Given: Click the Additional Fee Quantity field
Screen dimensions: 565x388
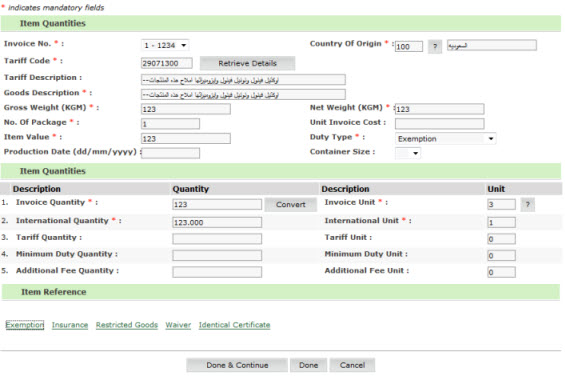Looking at the screenshot, I should coord(217,272).
